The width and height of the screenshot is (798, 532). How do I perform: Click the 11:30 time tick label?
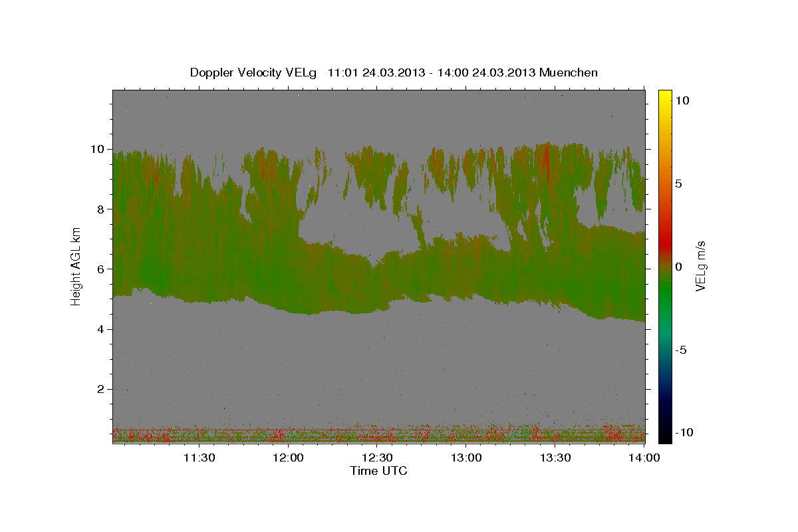(x=199, y=458)
